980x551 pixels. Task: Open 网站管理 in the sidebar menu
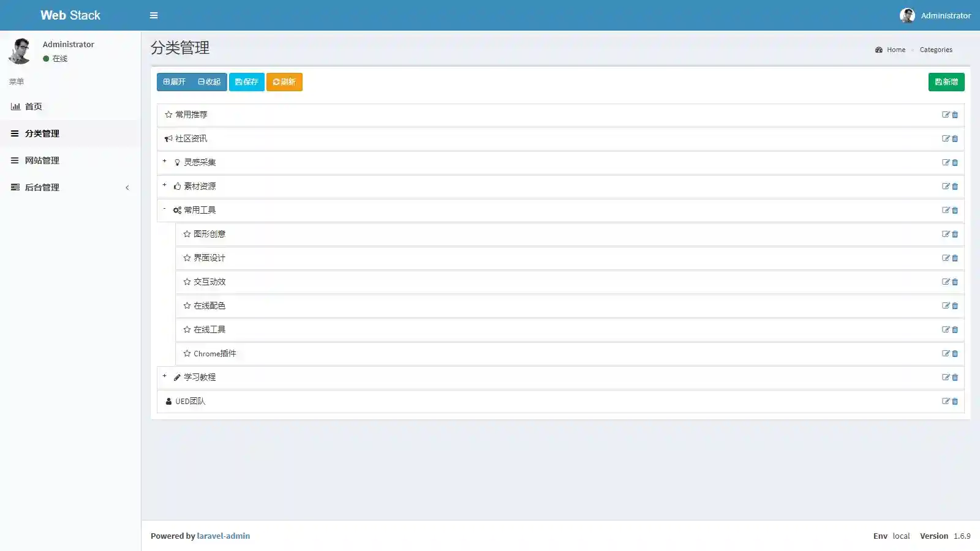click(x=70, y=160)
